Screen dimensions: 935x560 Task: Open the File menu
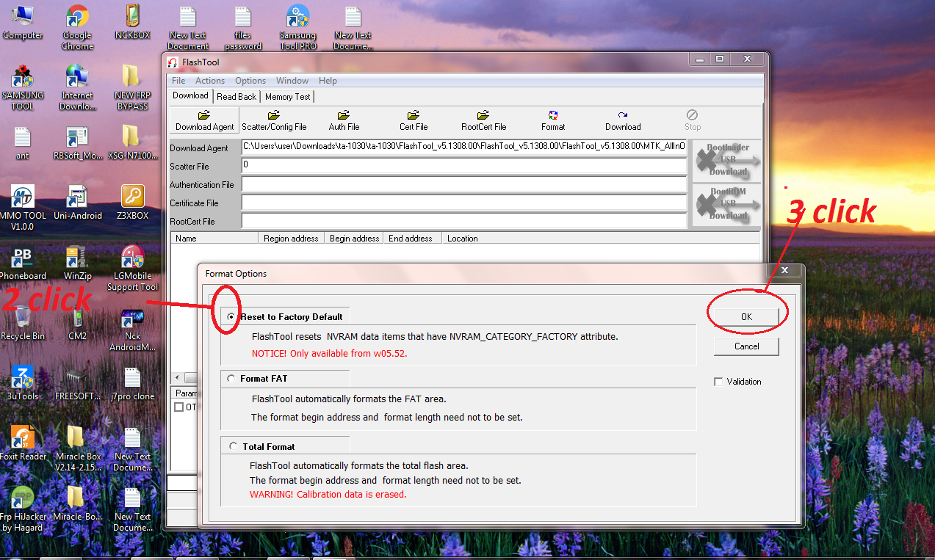point(178,81)
